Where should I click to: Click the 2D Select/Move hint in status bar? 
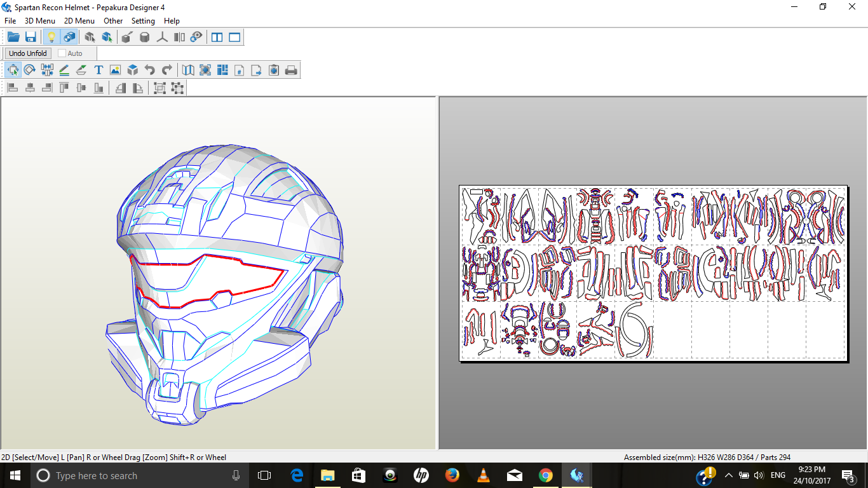click(114, 457)
